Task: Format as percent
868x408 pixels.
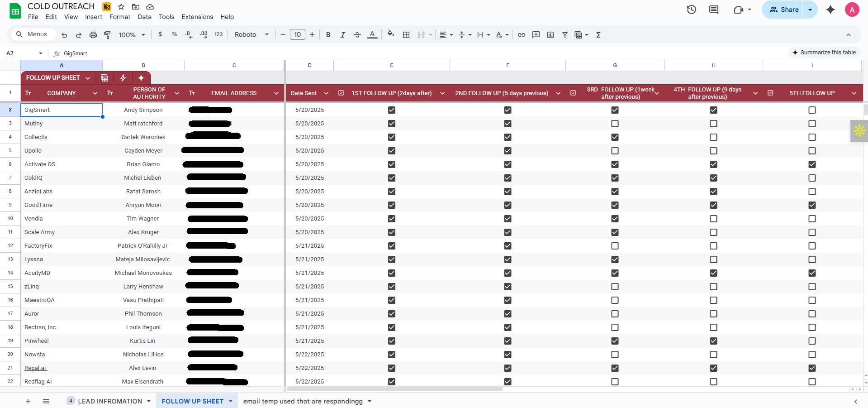Action: (175, 34)
